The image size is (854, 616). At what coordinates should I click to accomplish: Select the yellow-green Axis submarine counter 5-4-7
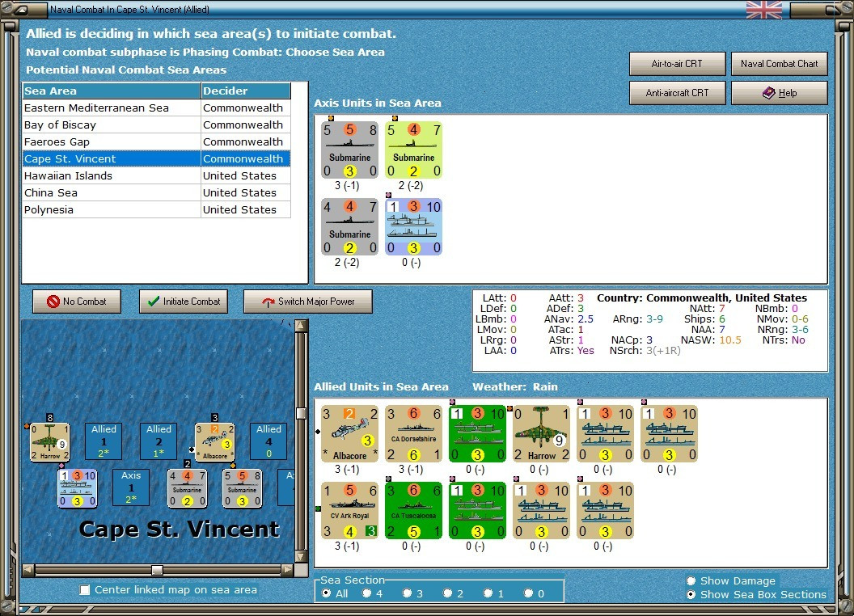tap(413, 150)
